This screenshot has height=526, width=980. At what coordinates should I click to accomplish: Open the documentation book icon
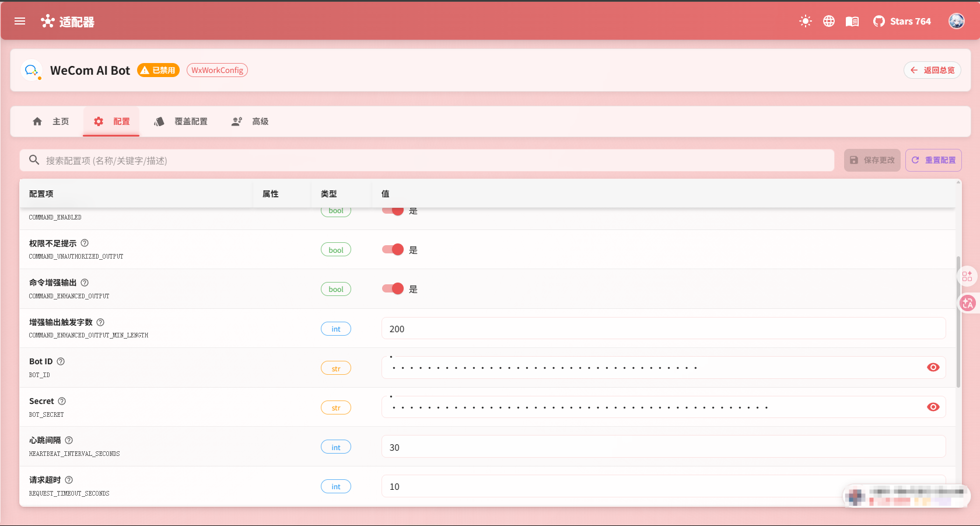coord(852,21)
